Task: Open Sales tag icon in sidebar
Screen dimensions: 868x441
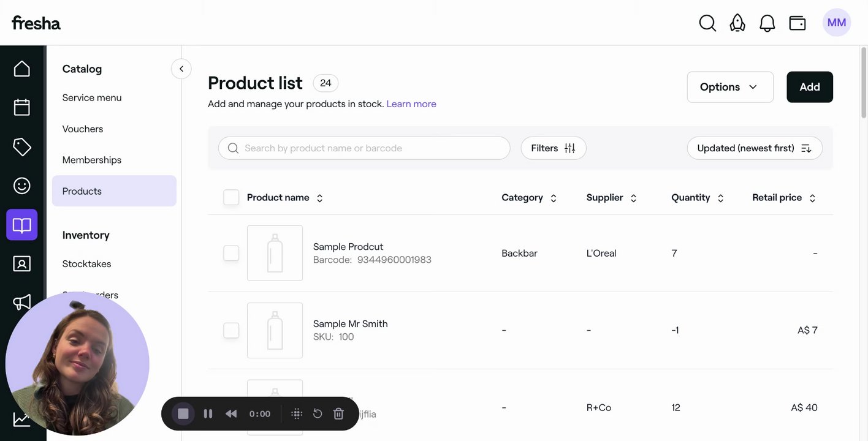Action: [x=22, y=146]
